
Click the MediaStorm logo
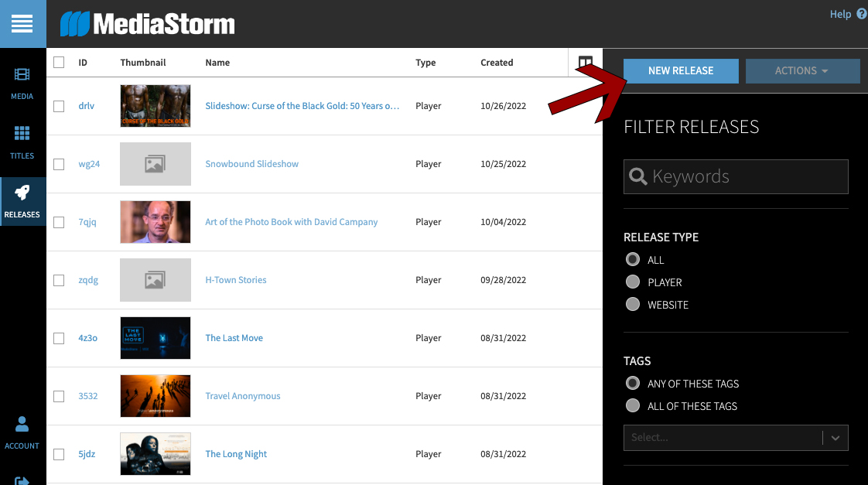[x=148, y=24]
